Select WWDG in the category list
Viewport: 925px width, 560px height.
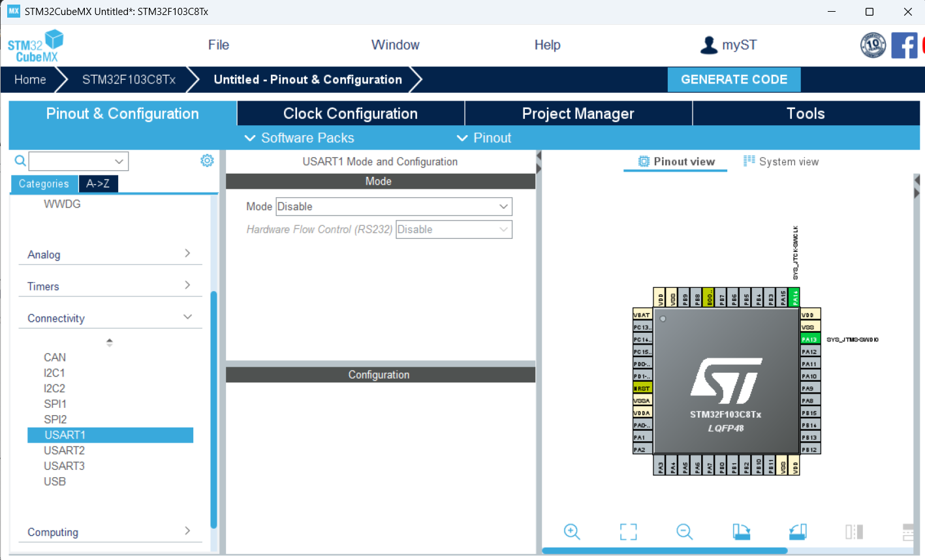coord(62,204)
